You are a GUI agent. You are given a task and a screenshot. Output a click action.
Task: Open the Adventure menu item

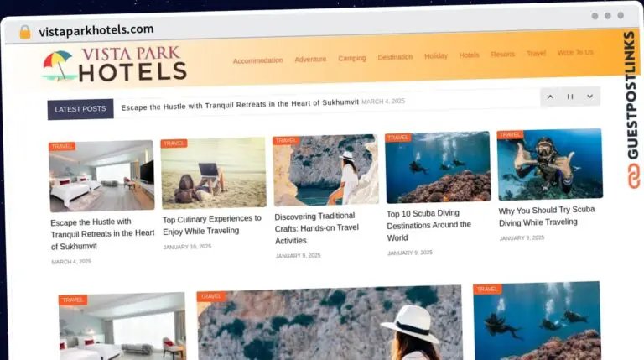tap(310, 60)
